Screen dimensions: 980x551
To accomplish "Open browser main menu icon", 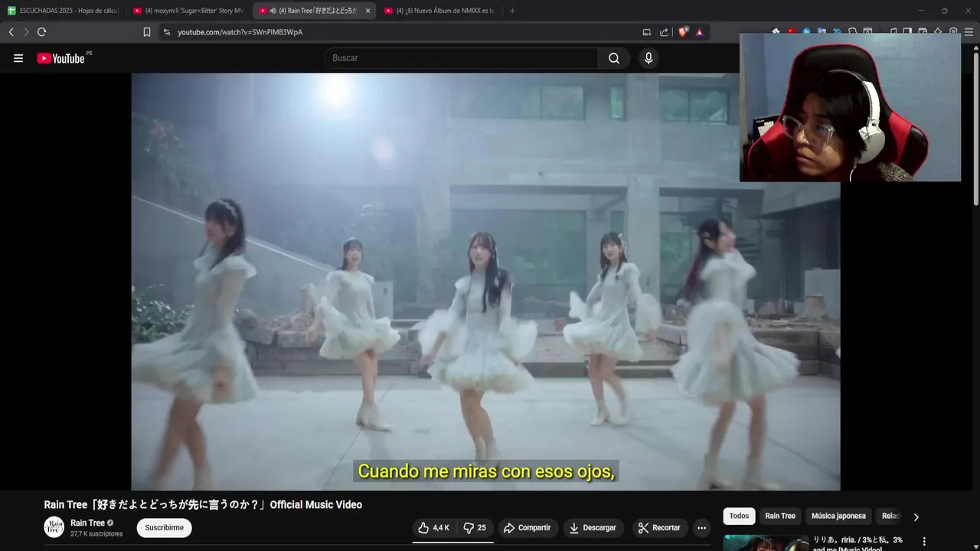I will [x=969, y=31].
